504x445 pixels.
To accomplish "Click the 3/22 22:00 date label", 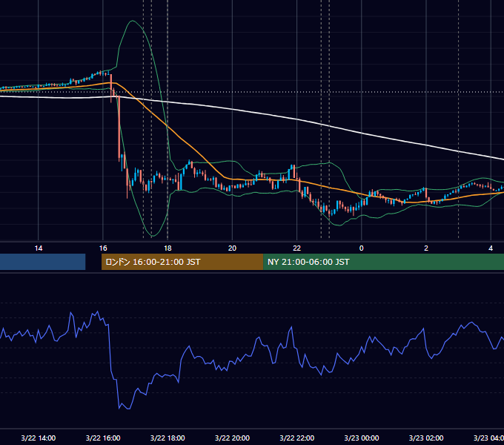I will click(x=296, y=438).
